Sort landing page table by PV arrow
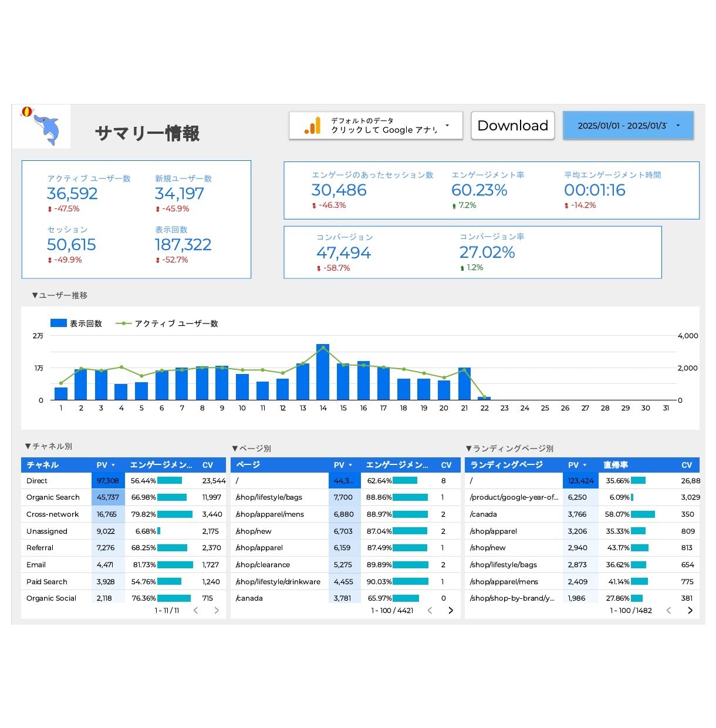Image resolution: width=716 pixels, height=728 pixels. (585, 465)
